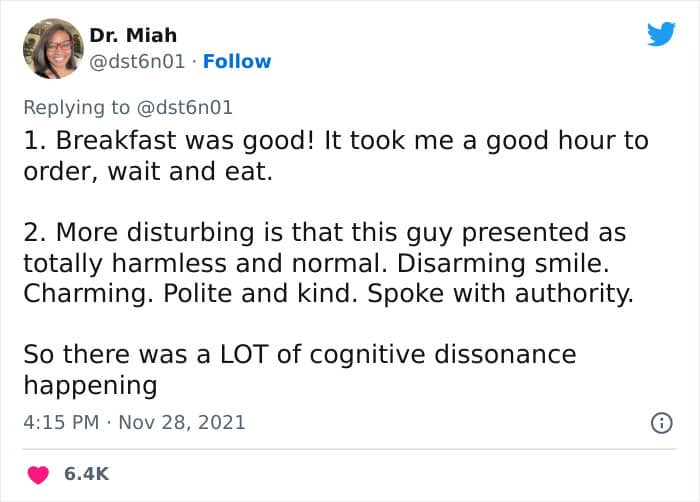The image size is (700, 502).
Task: Click the word 'happening' ending the tweet
Action: point(90,385)
